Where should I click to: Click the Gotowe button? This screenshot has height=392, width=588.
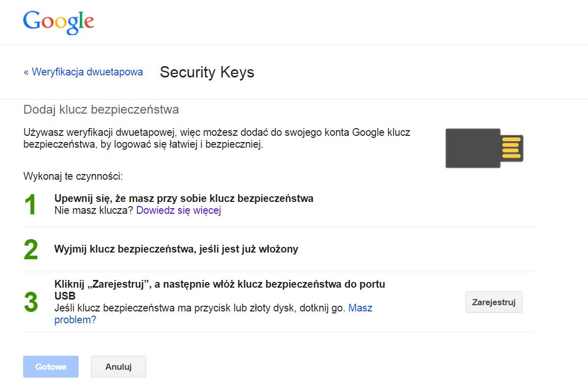(51, 367)
